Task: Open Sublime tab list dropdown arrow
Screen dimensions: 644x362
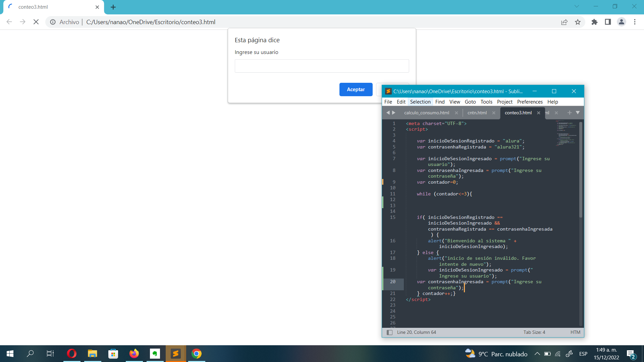Action: (x=578, y=113)
